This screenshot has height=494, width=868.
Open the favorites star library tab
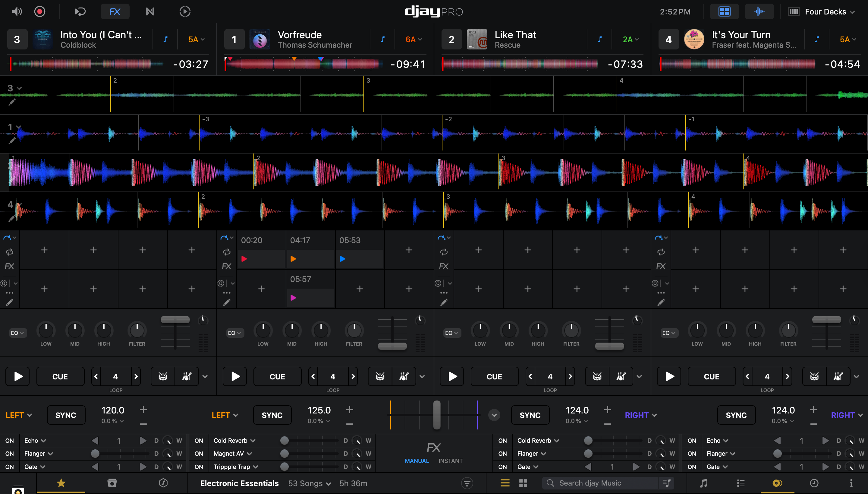(61, 483)
